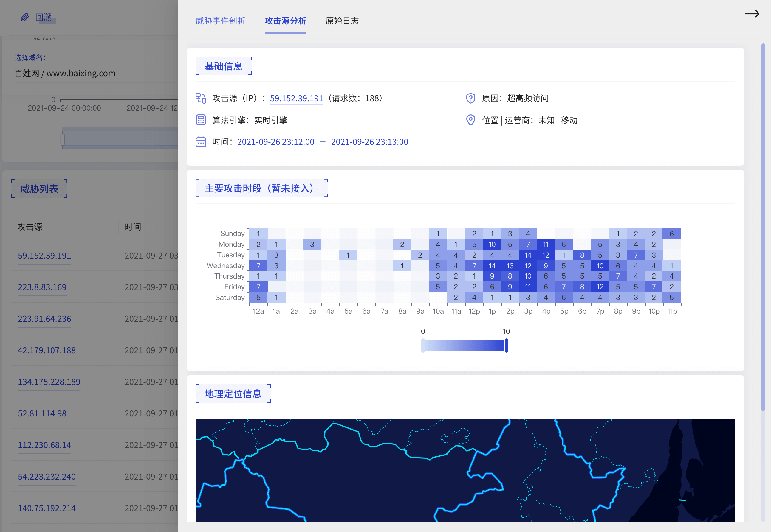This screenshot has height=532, width=771.
Task: Click the 攻击源 column header
Action: coord(30,227)
